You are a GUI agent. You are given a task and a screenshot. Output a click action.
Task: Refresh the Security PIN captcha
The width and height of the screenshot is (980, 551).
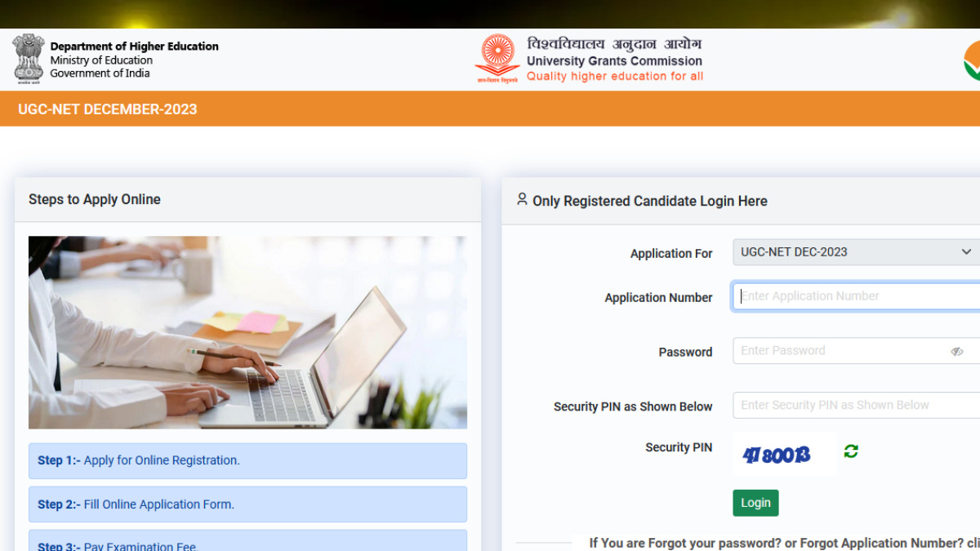point(851,451)
